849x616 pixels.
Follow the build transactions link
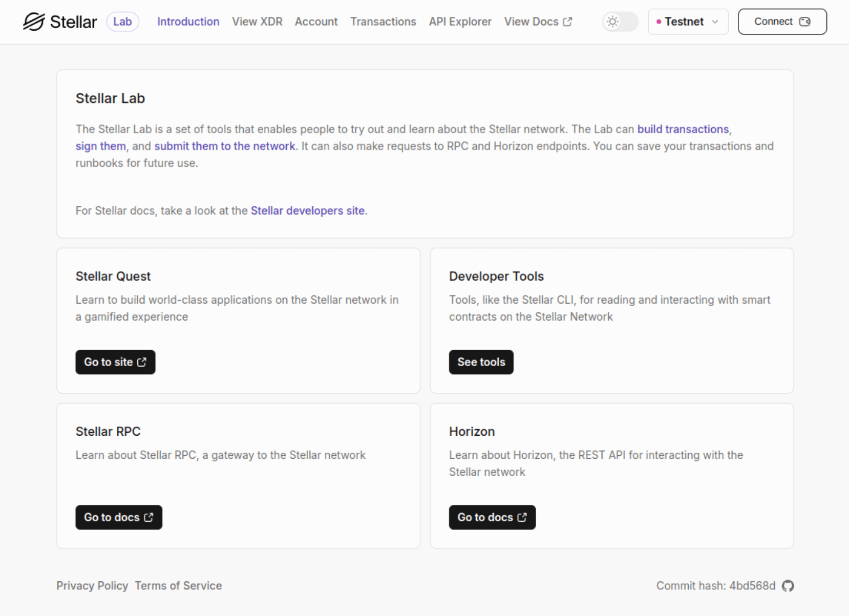tap(683, 129)
